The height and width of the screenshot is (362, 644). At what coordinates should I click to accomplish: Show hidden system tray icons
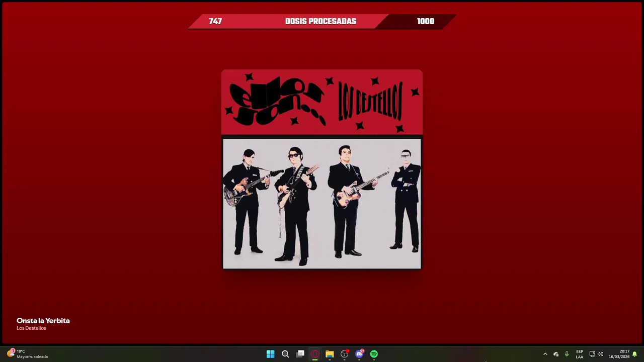coord(545,354)
